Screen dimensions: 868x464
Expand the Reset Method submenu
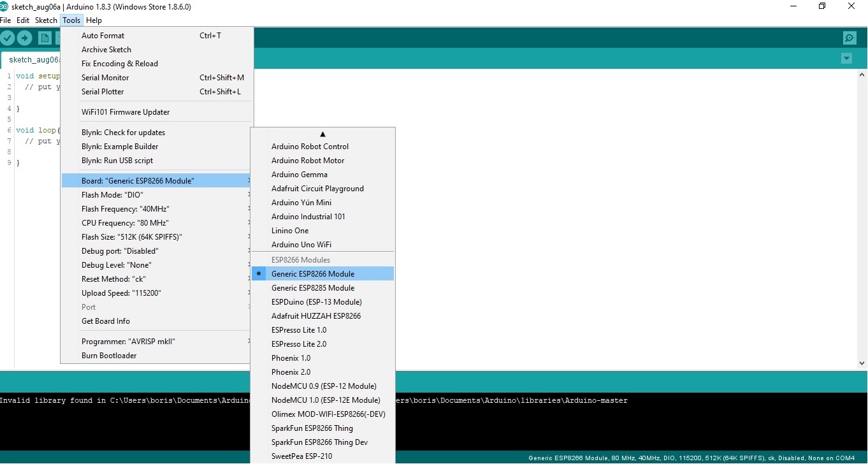157,279
